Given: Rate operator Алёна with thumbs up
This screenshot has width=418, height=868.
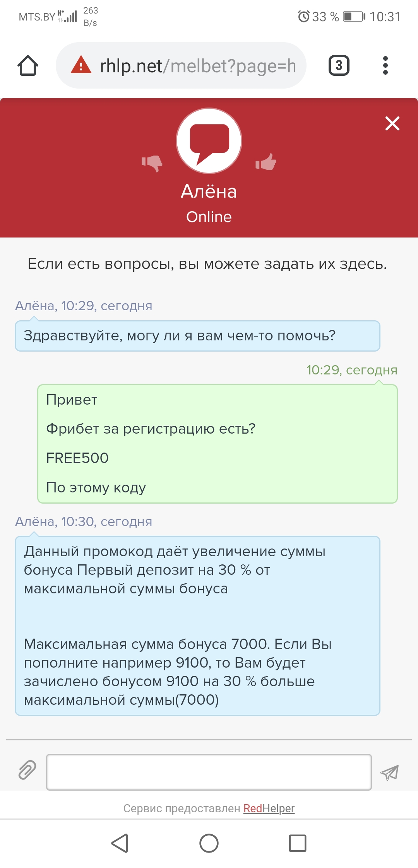Looking at the screenshot, I should (x=266, y=162).
